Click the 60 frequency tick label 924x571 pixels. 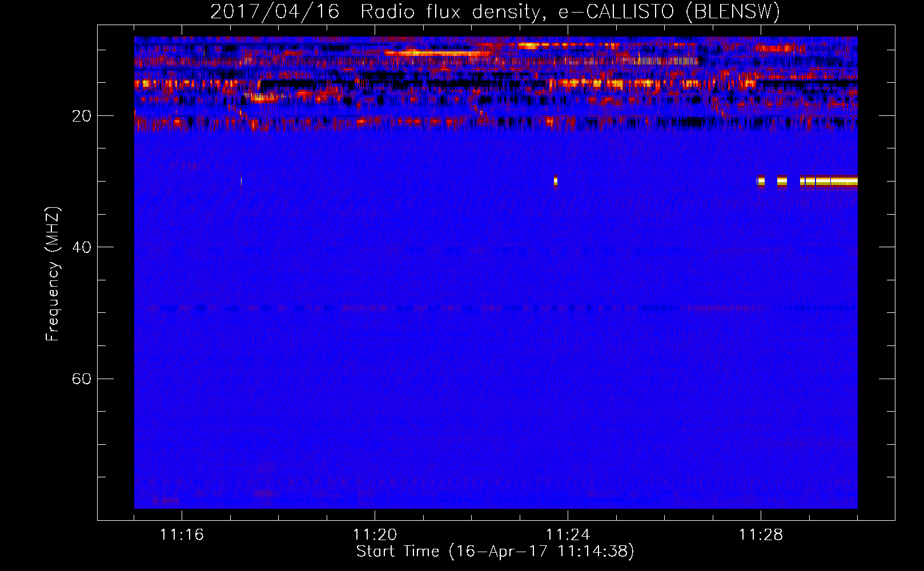point(81,379)
